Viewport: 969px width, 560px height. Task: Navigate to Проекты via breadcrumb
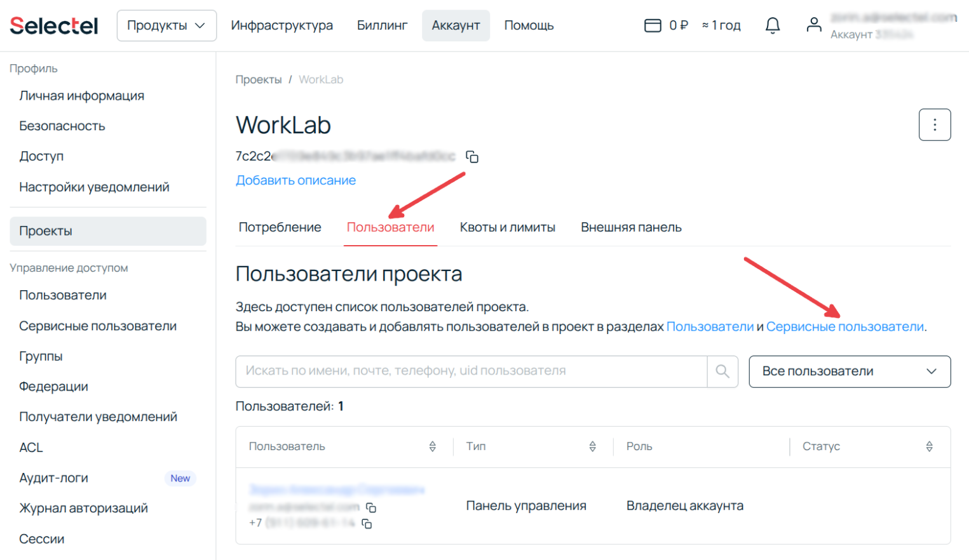click(x=259, y=79)
